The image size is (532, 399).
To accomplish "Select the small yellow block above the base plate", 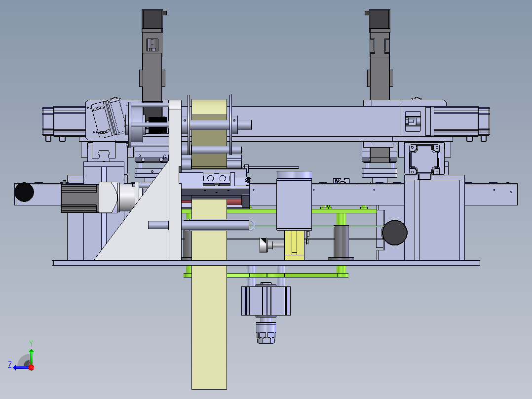I will click(294, 245).
